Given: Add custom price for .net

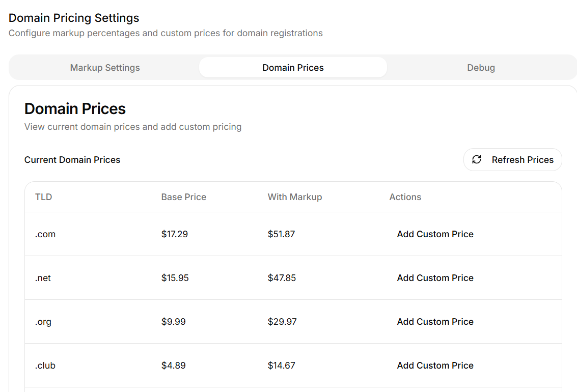Looking at the screenshot, I should (435, 278).
